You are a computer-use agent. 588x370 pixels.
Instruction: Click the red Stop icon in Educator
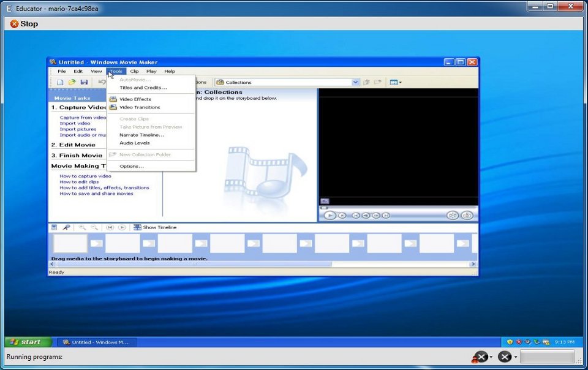pos(14,24)
